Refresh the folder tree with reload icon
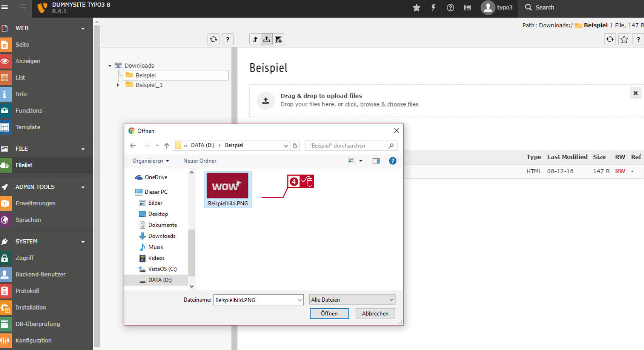This screenshot has width=644, height=350. (x=213, y=39)
